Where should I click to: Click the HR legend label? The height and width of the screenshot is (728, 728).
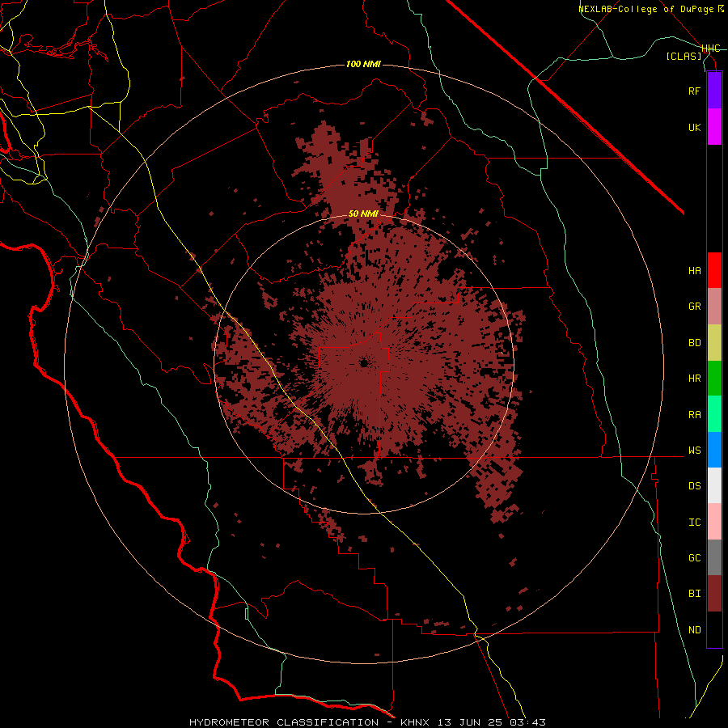pyautogui.click(x=695, y=379)
